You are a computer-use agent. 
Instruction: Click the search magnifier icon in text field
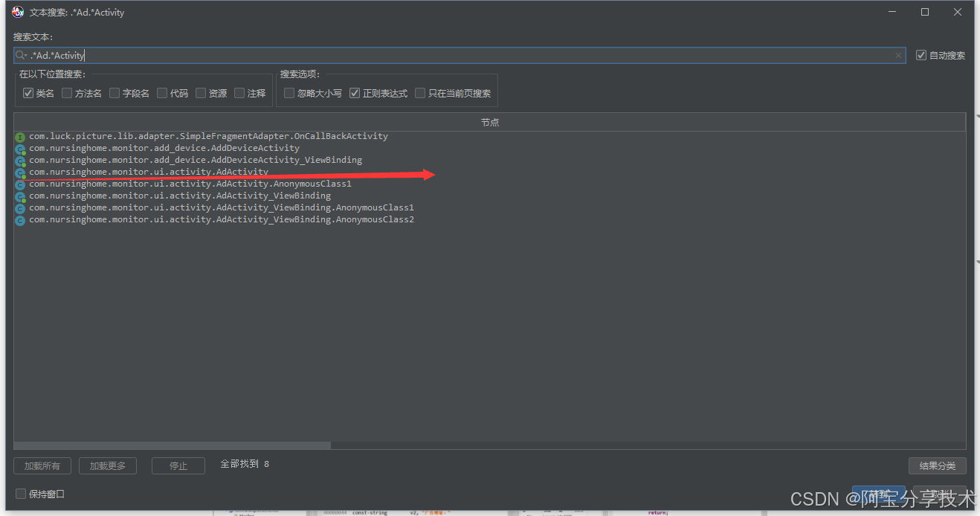[x=21, y=56]
